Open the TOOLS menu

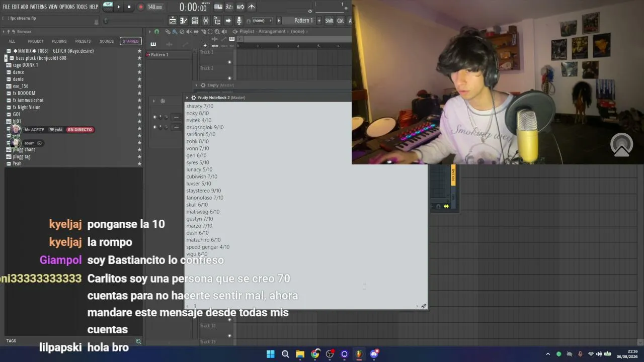pyautogui.click(x=82, y=7)
